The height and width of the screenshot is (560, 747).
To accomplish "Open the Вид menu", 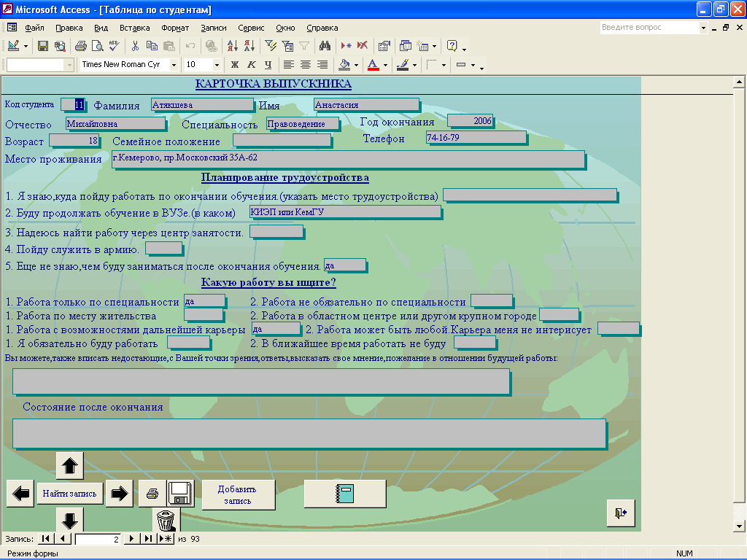I will point(101,28).
